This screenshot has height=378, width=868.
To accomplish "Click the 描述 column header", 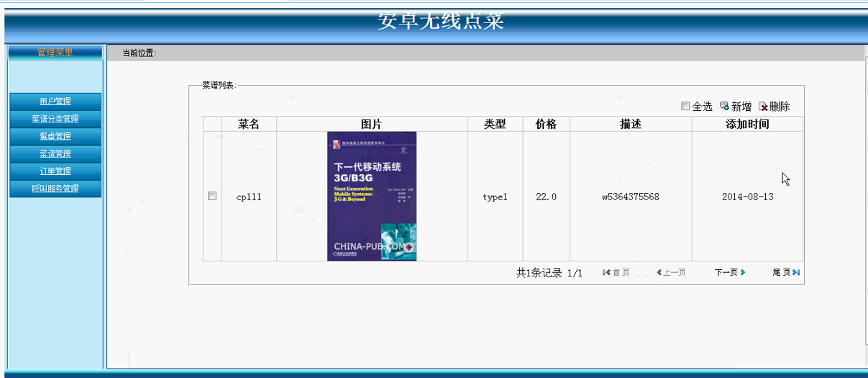I will (x=631, y=124).
